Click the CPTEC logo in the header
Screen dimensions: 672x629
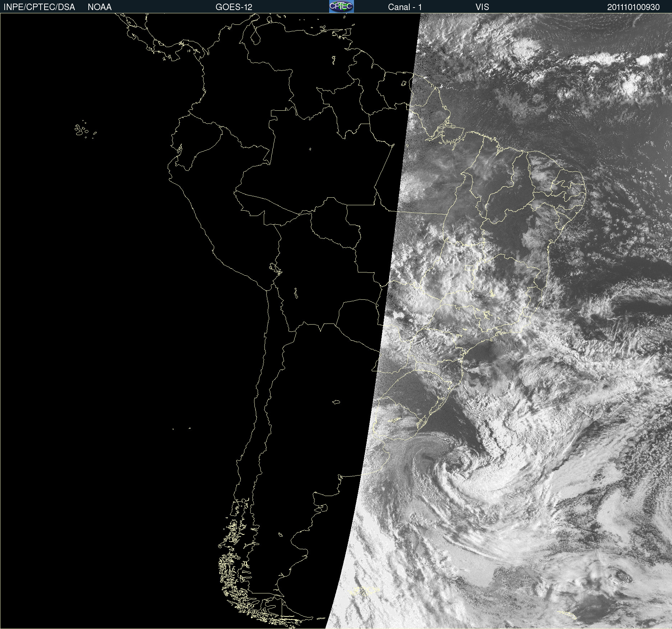(x=341, y=6)
